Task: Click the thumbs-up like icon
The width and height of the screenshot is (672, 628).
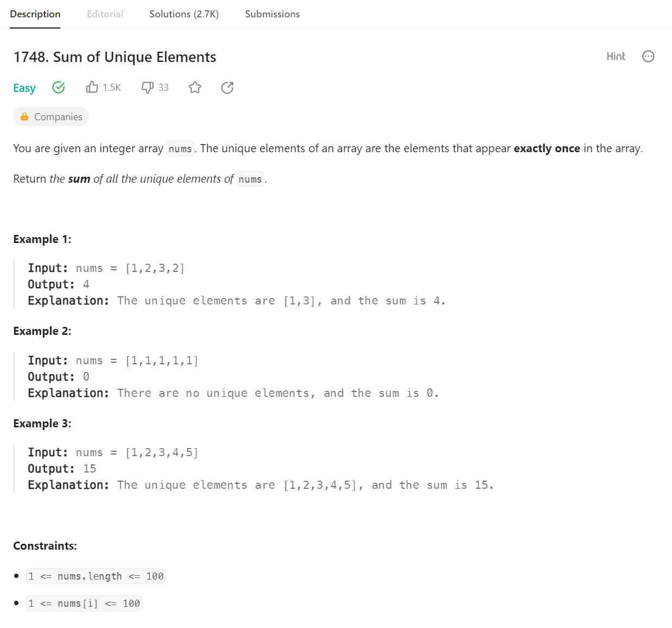Action: click(x=92, y=87)
